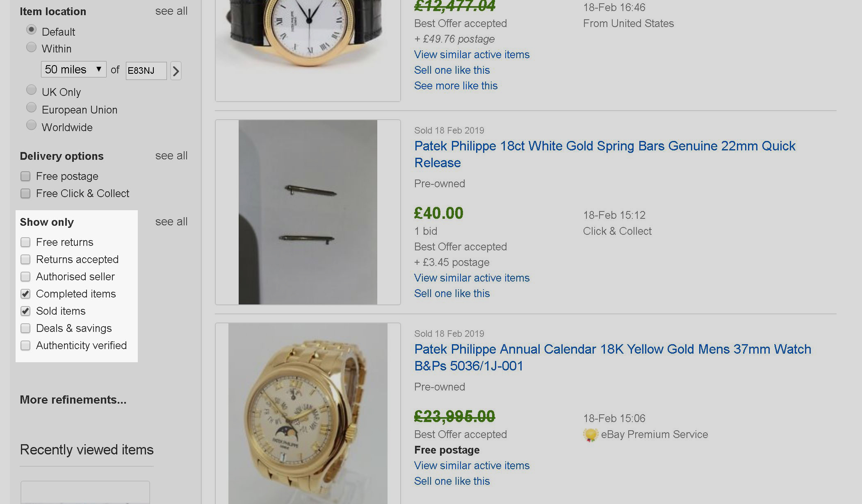This screenshot has width=862, height=504.
Task: Click the spring bars product thumbnail
Action: tap(308, 212)
